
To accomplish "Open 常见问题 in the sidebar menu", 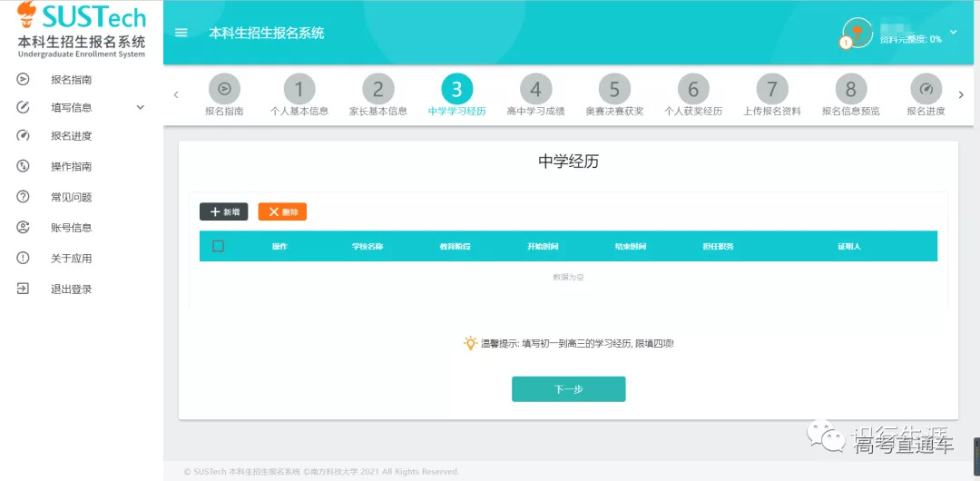I will click(x=72, y=197).
